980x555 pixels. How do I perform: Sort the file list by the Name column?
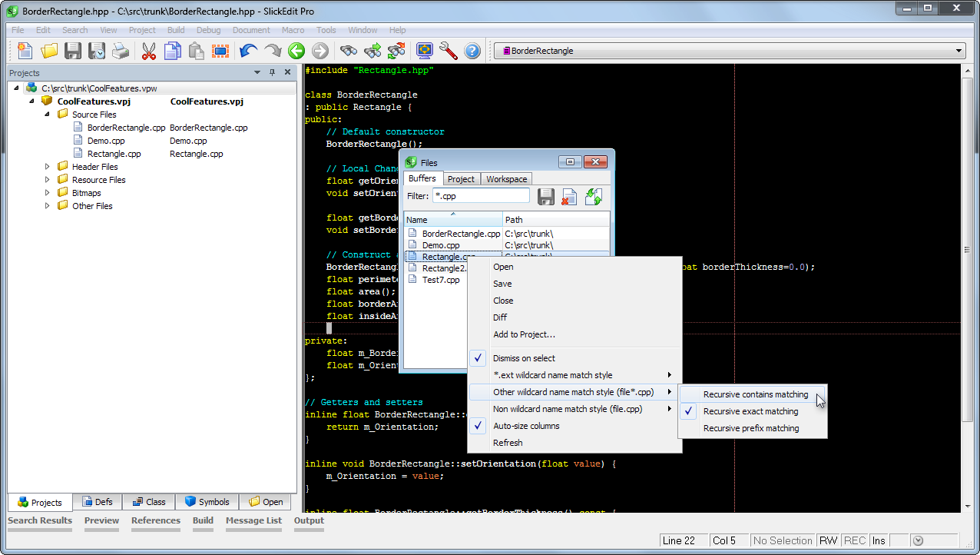pos(453,219)
